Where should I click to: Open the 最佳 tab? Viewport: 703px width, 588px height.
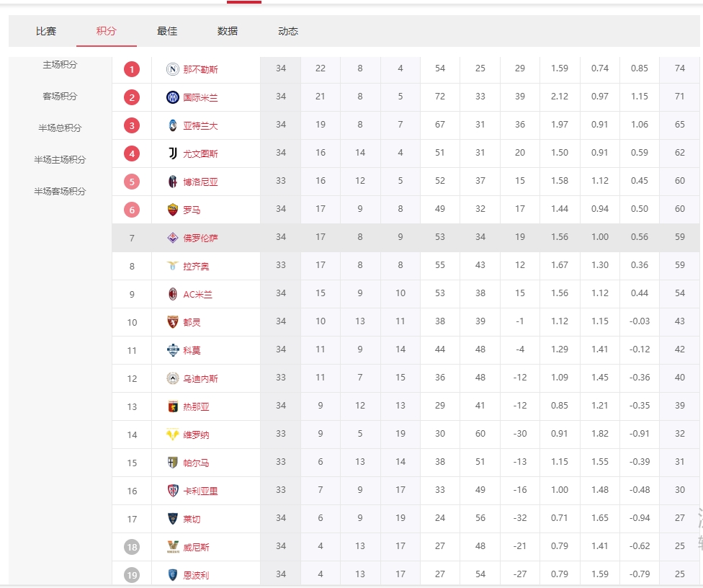click(167, 31)
